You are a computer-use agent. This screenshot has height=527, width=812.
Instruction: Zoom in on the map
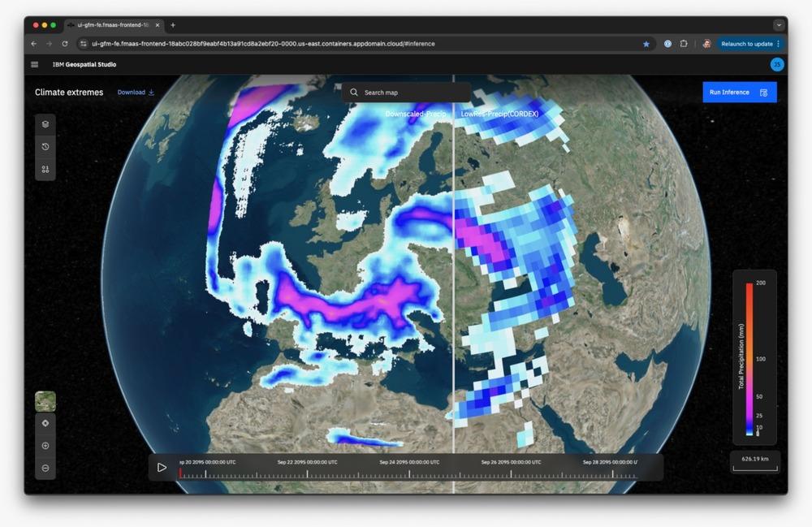click(x=45, y=446)
